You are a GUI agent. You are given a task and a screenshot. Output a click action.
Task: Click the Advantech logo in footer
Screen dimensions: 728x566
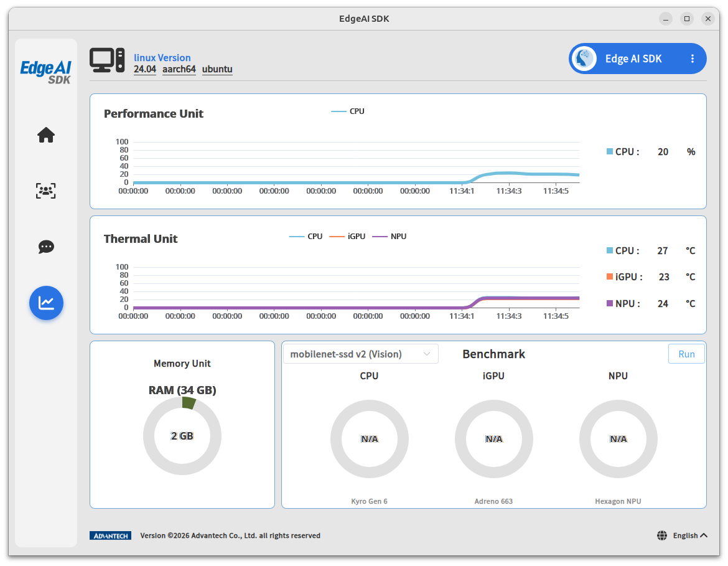click(x=111, y=535)
